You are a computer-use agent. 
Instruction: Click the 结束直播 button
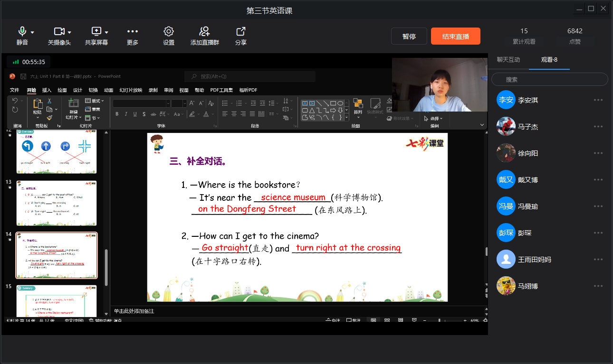455,36
